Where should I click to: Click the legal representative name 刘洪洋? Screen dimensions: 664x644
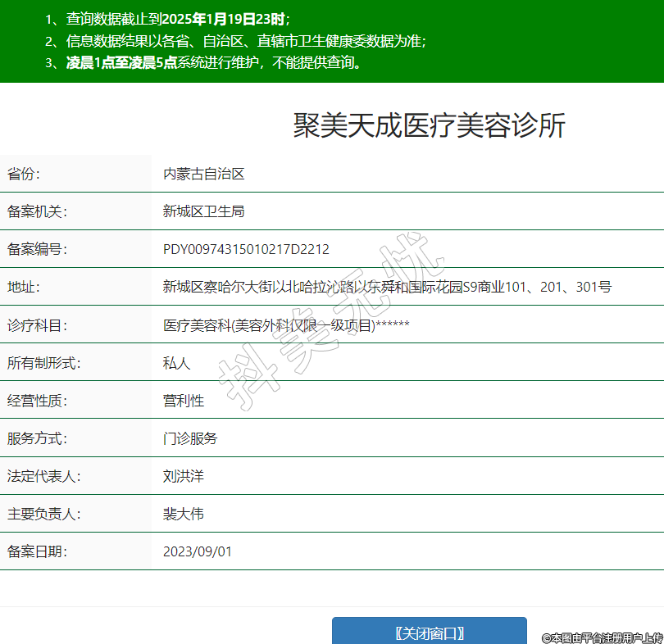coord(184,476)
